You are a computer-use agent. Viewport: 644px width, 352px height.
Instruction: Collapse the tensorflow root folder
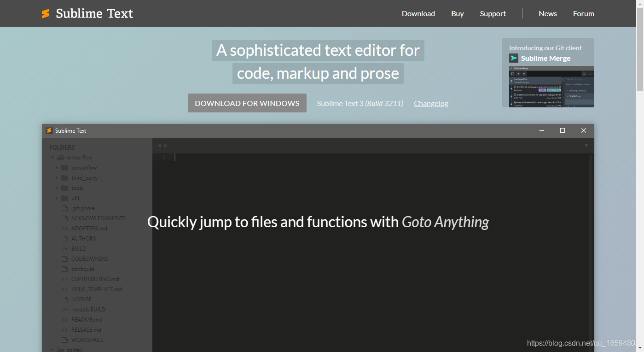pyautogui.click(x=52, y=157)
